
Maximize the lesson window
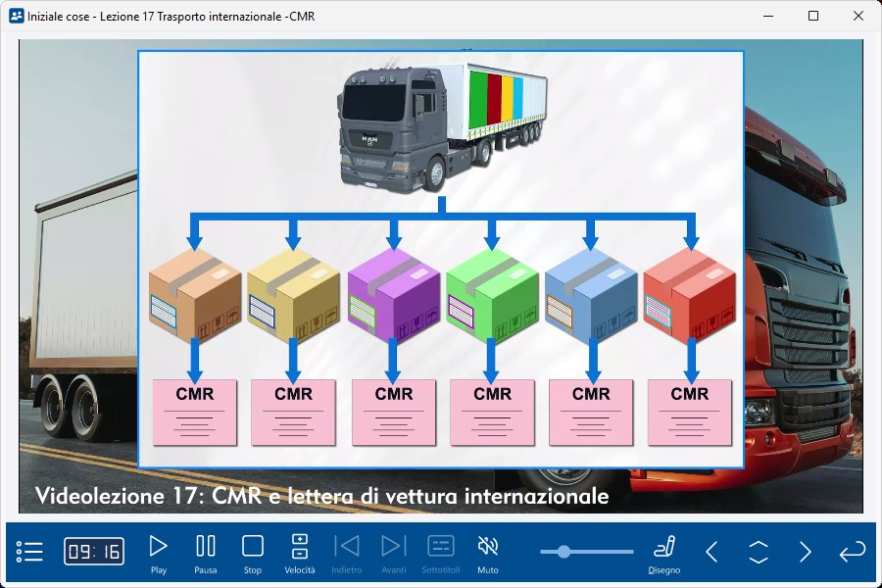pos(813,16)
